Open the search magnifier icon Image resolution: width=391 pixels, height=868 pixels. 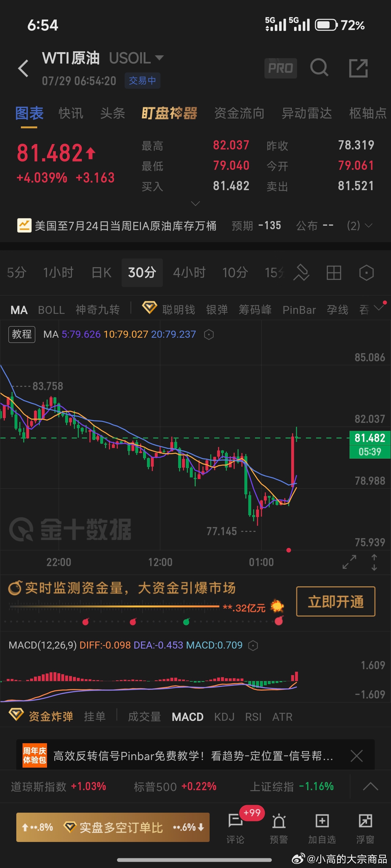pos(319,68)
